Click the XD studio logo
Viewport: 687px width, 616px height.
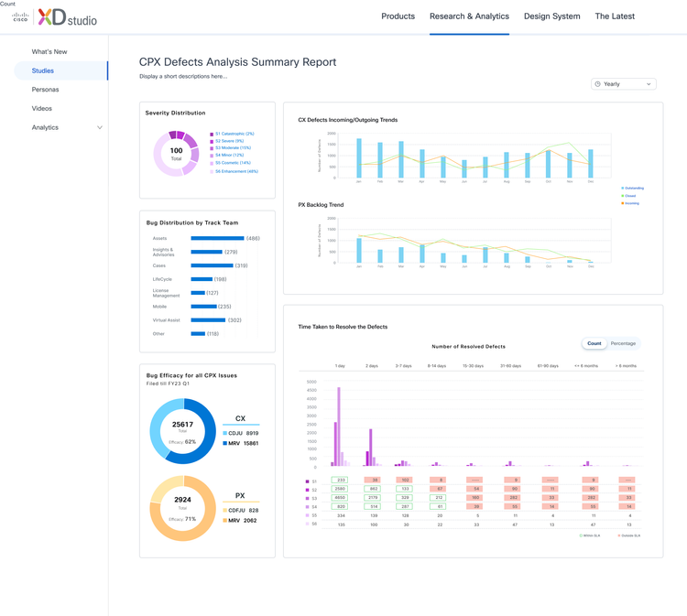tap(68, 17)
